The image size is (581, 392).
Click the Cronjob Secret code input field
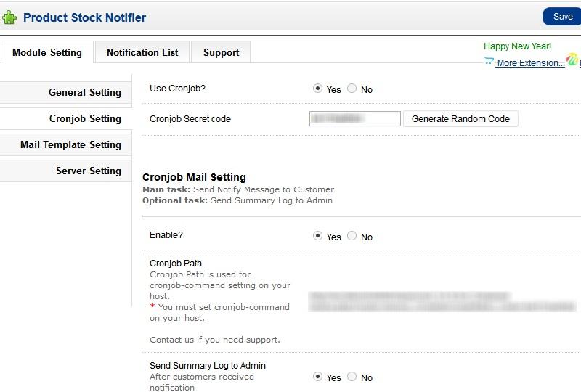tap(354, 118)
